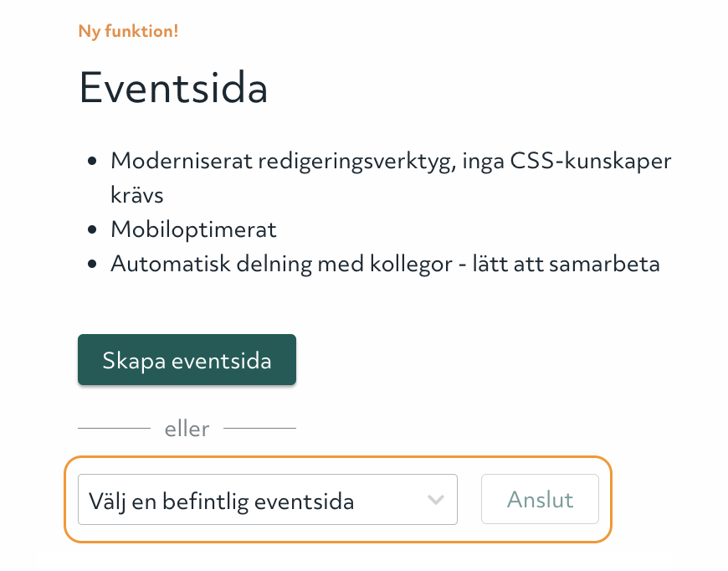Click the first bullet marker in the list
The width and height of the screenshot is (728, 571).
coord(94,159)
